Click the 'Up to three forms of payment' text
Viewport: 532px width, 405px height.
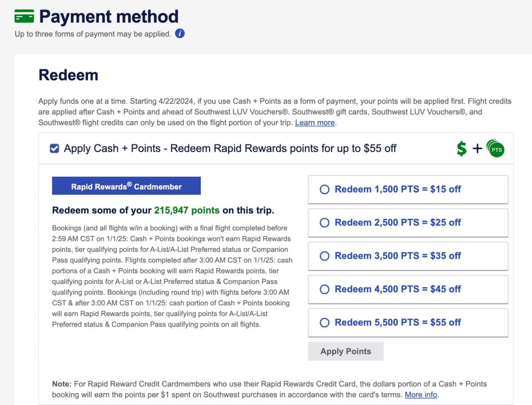click(93, 34)
